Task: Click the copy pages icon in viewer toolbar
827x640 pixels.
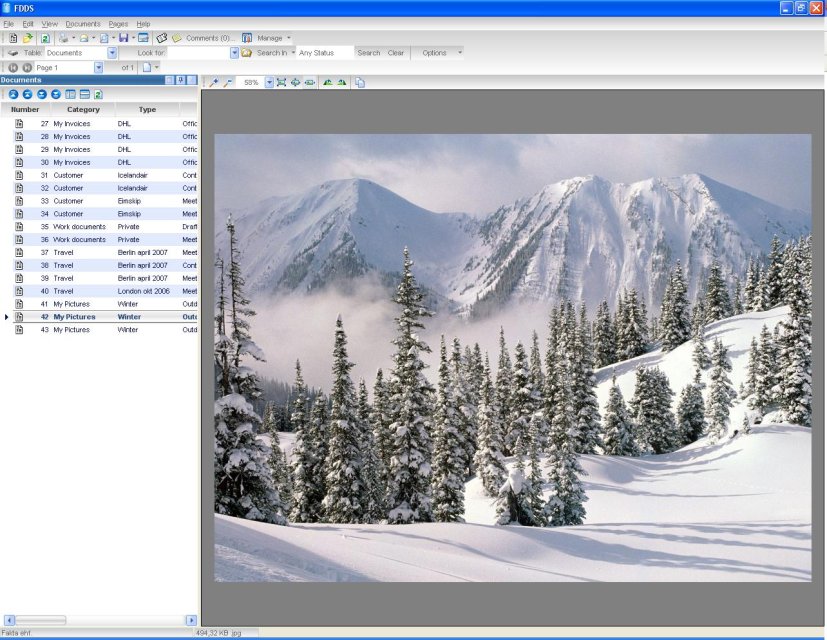Action: [x=359, y=82]
